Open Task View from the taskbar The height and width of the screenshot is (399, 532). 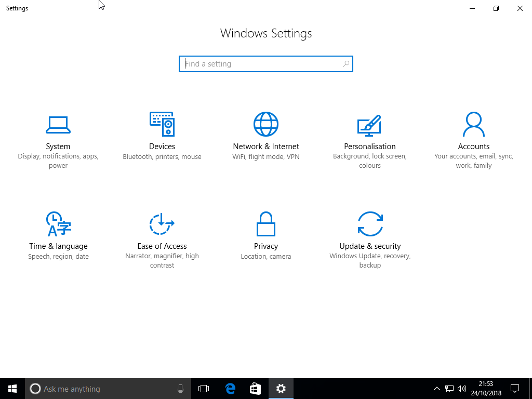(x=204, y=389)
